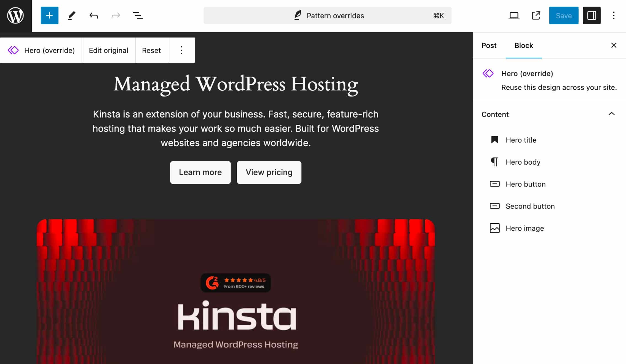Reset the pattern overrides
Image resolution: width=626 pixels, height=364 pixels.
click(151, 50)
